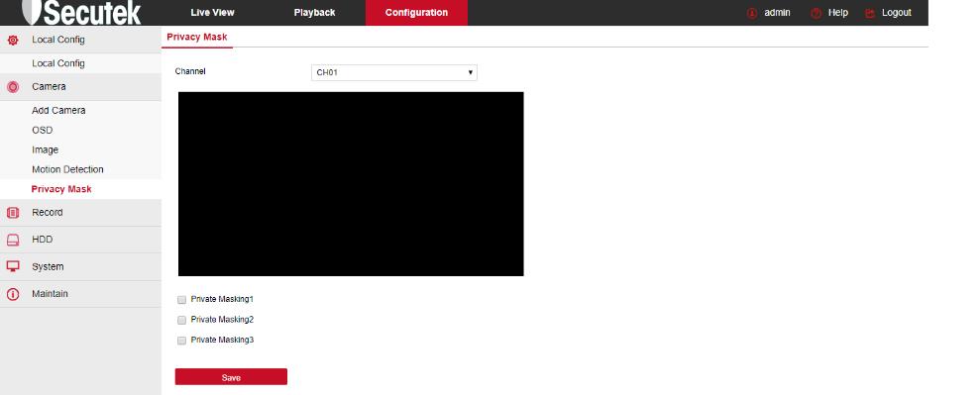
Task: Open the Motion Detection page
Action: point(67,169)
